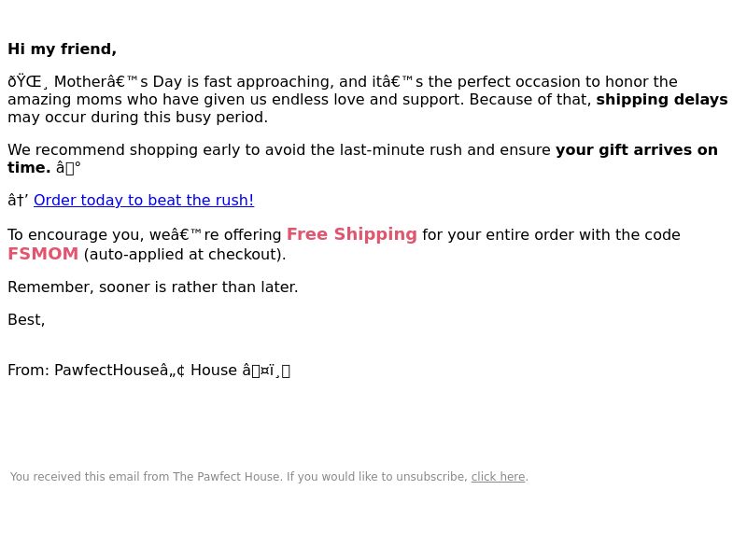747x560 pixels.
Task: Click the pink 'Free Shipping' text
Action: 352,234
